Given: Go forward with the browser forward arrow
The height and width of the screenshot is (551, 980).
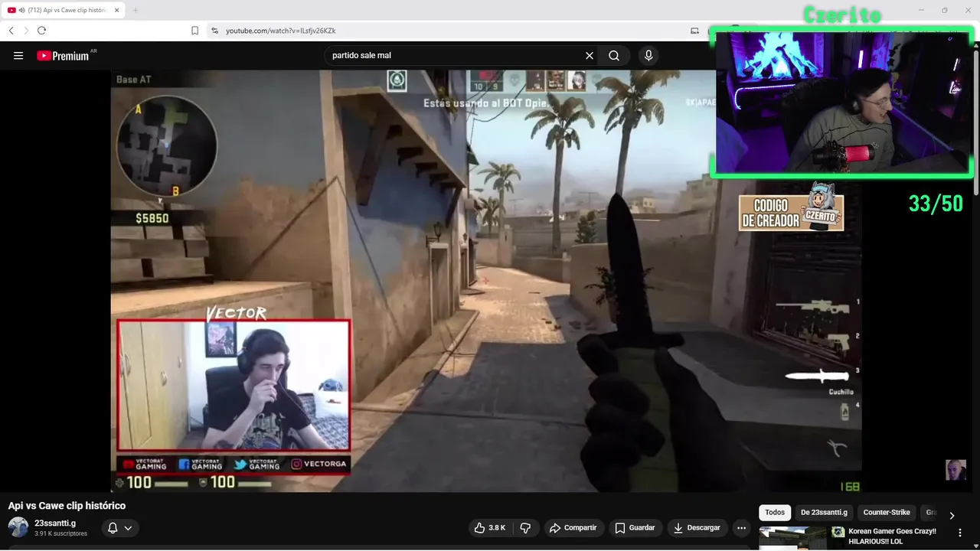Looking at the screenshot, I should (x=25, y=31).
